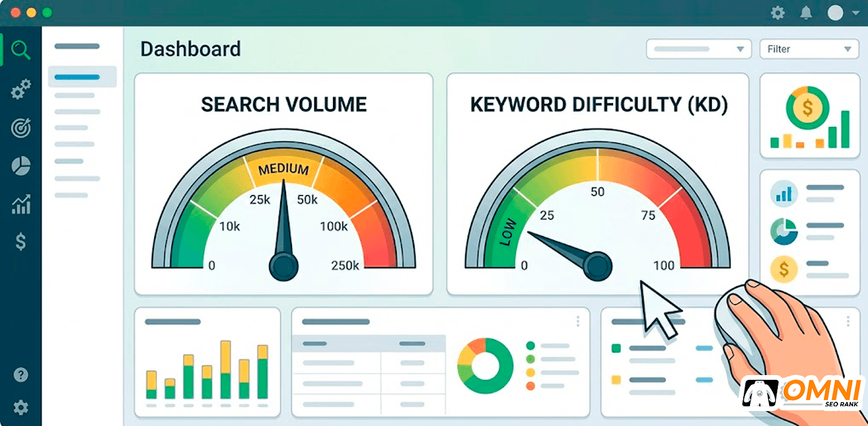
Task: Expand the account menu arrow beside avatar
Action: (x=854, y=12)
